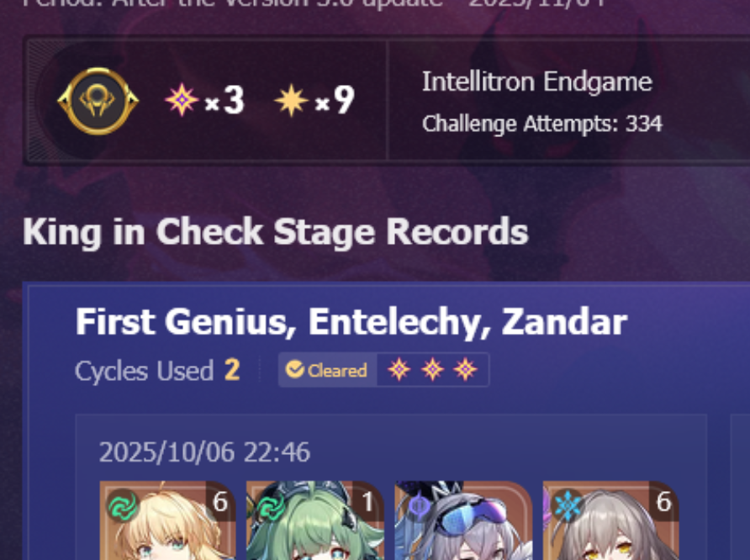The image size is (750, 560).
Task: Click the purple star next to ×3
Action: coord(182,100)
